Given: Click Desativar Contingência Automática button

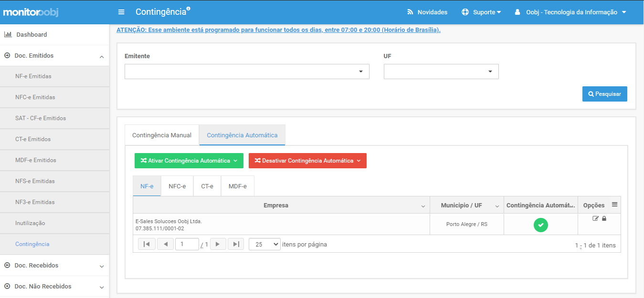Looking at the screenshot, I should [x=307, y=161].
